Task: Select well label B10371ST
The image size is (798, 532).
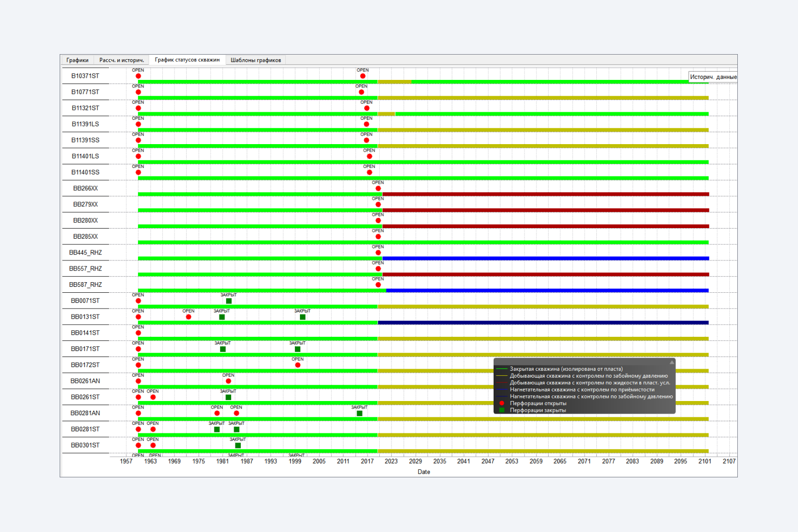Action: (x=85, y=76)
